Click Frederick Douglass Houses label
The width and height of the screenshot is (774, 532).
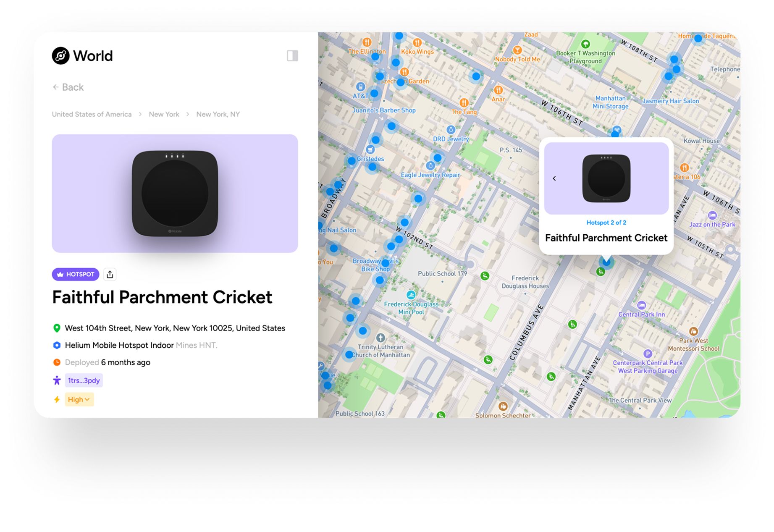pyautogui.click(x=525, y=282)
